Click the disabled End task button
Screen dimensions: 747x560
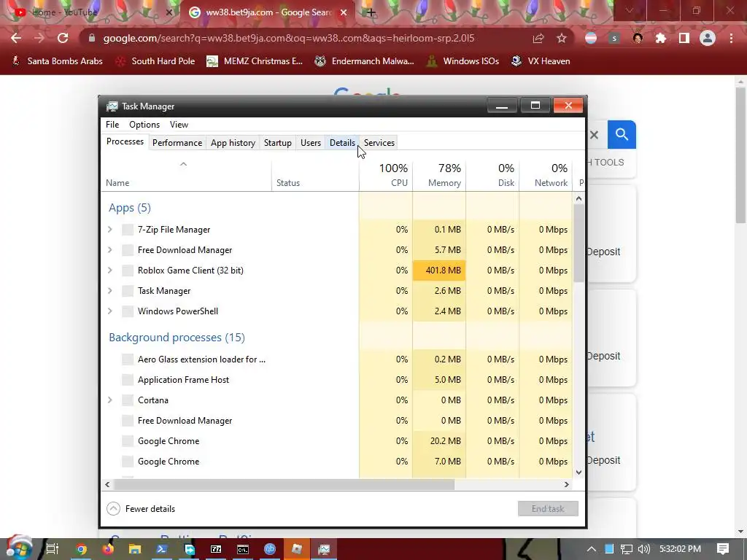(x=548, y=508)
